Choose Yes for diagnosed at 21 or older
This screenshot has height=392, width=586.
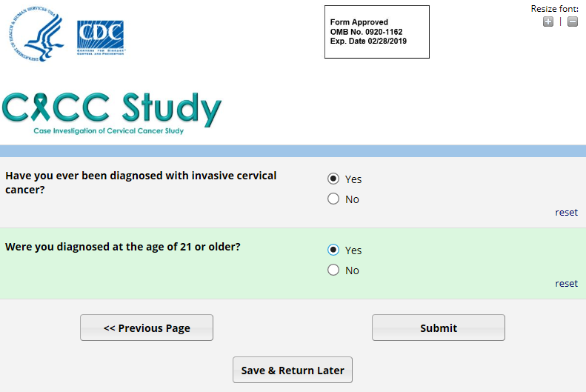(333, 250)
